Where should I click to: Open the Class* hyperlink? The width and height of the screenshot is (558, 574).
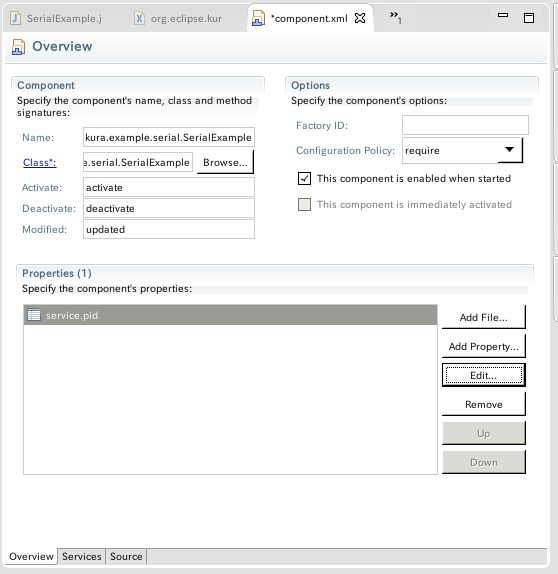(40, 162)
